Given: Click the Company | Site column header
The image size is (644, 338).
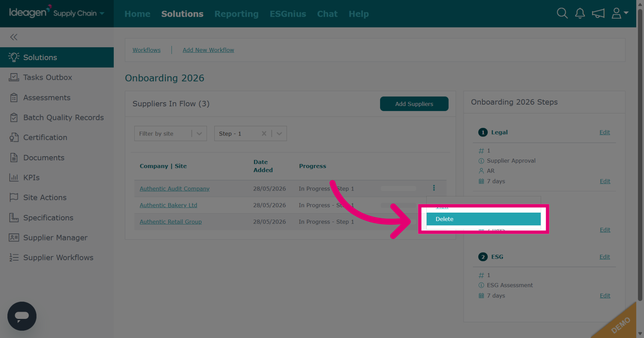Looking at the screenshot, I should [x=163, y=166].
